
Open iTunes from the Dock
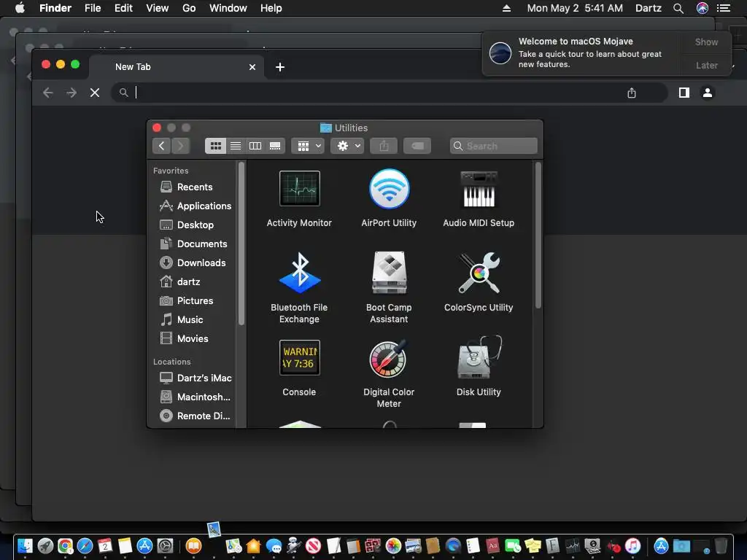(x=632, y=545)
